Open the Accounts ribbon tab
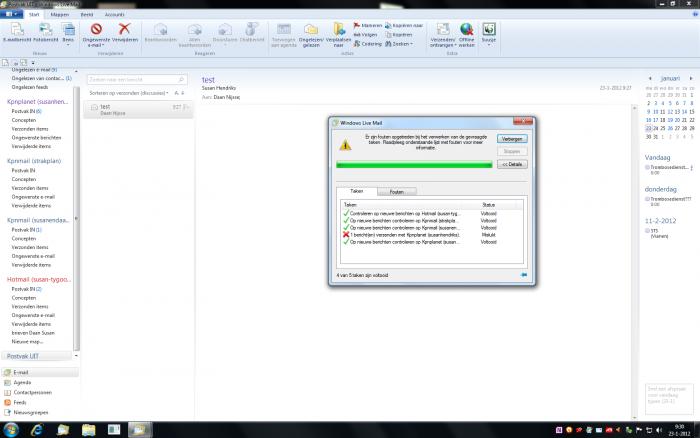 tap(114, 15)
